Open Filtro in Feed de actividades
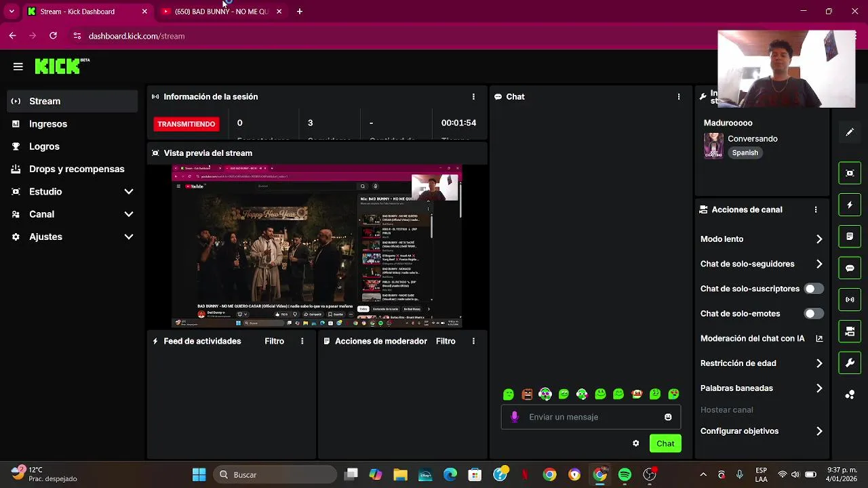 click(275, 342)
